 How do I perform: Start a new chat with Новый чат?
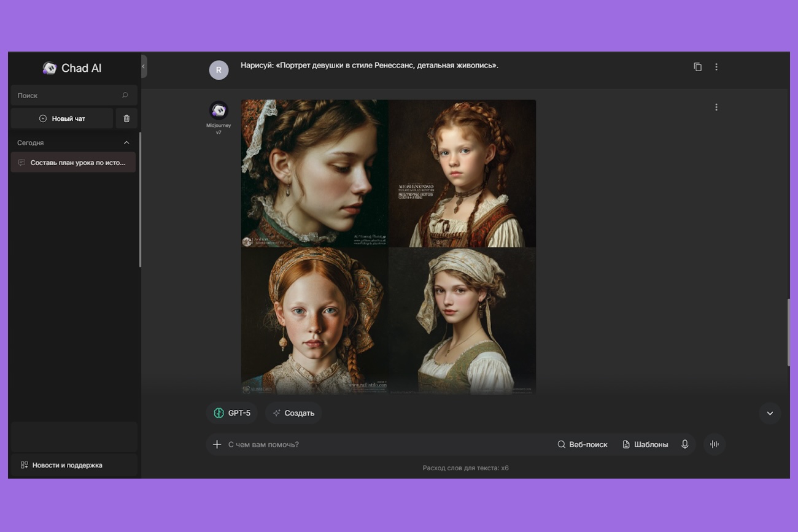point(62,118)
